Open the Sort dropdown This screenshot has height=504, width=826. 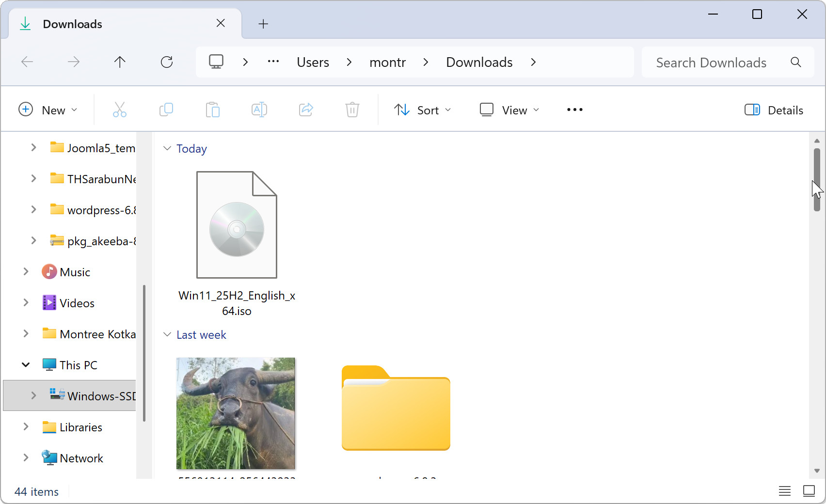pyautogui.click(x=422, y=110)
